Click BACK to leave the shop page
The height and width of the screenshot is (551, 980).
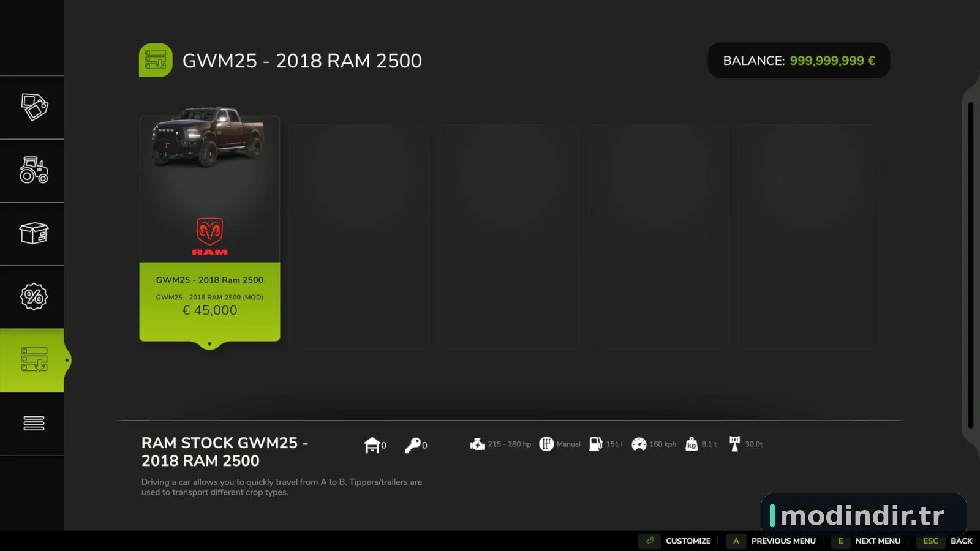(x=962, y=541)
